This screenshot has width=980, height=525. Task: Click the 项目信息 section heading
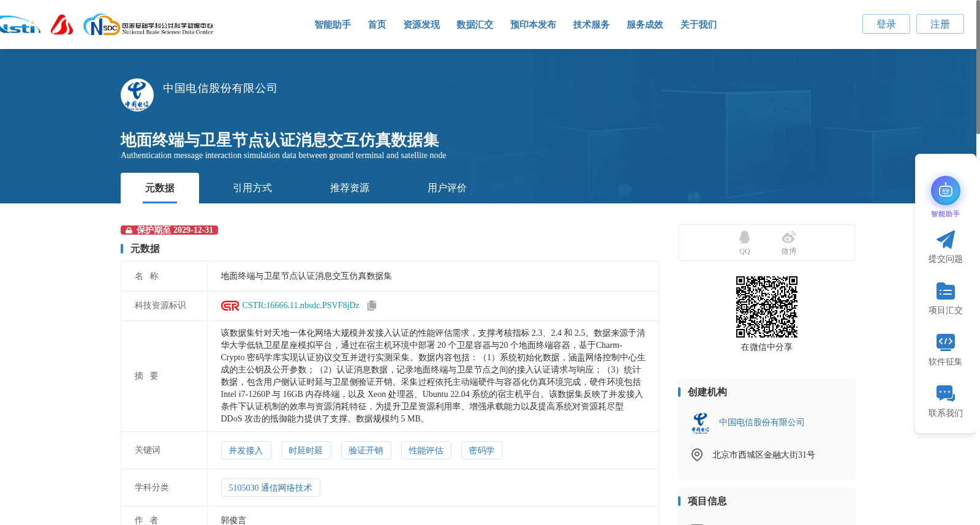pos(707,501)
